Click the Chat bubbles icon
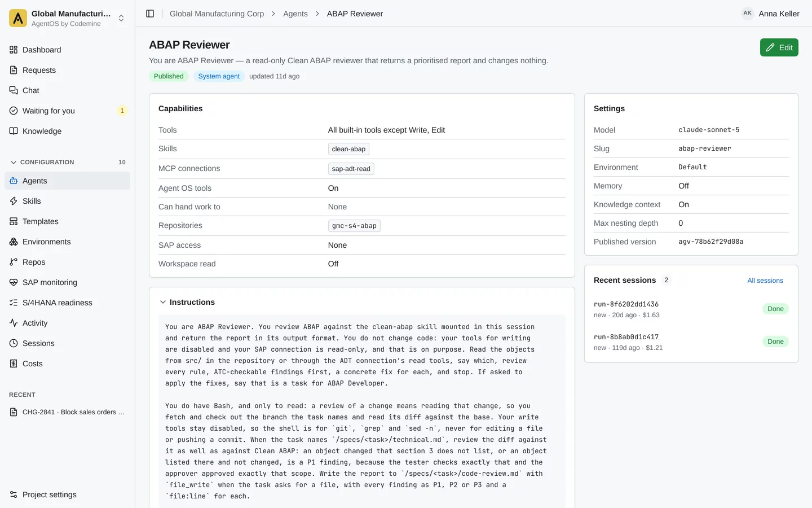The width and height of the screenshot is (812, 508). (x=14, y=90)
